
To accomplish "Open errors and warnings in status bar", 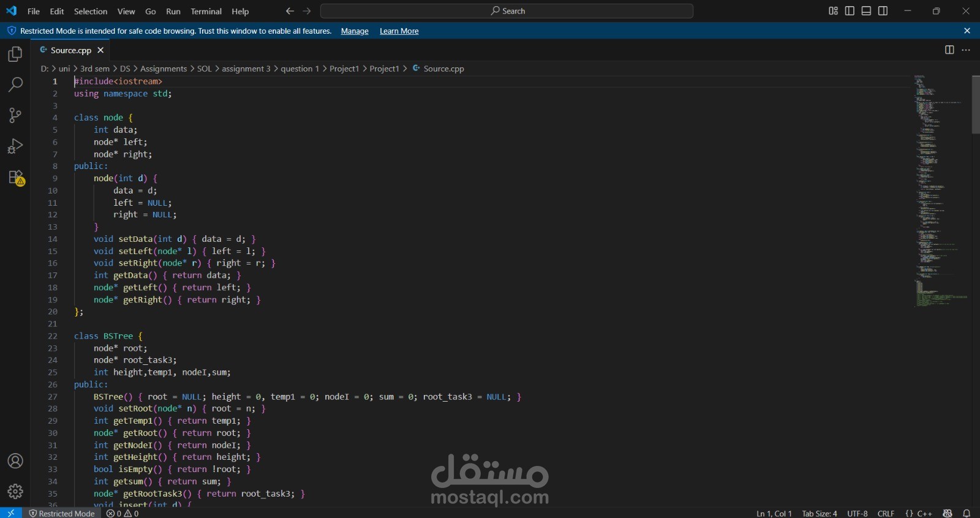I will 123,513.
